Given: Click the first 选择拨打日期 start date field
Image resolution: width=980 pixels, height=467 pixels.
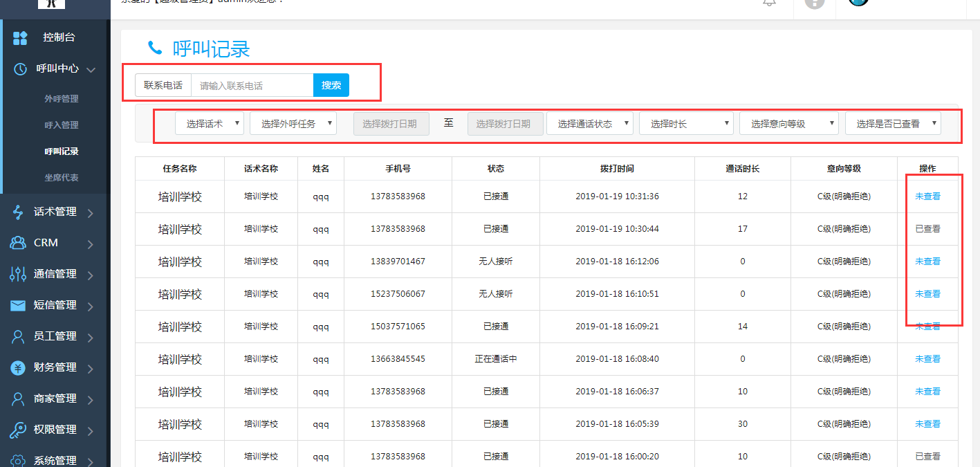Looking at the screenshot, I should (x=391, y=124).
